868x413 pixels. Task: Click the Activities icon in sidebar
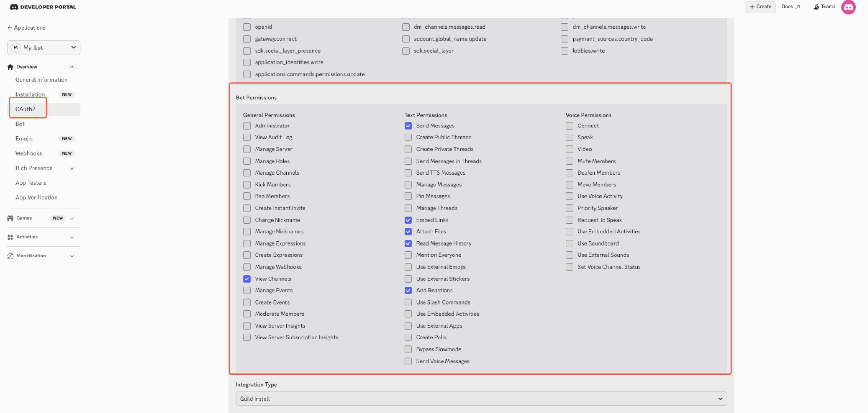(10, 237)
